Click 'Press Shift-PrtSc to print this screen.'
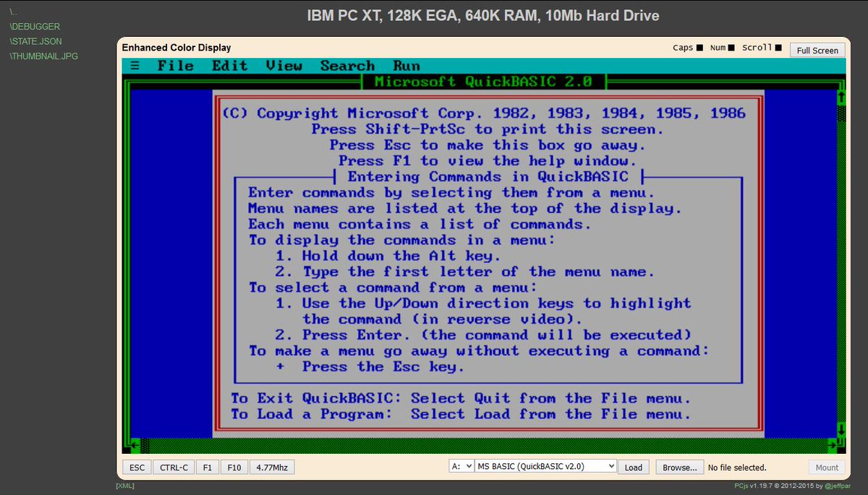The image size is (868, 495). 488,129
